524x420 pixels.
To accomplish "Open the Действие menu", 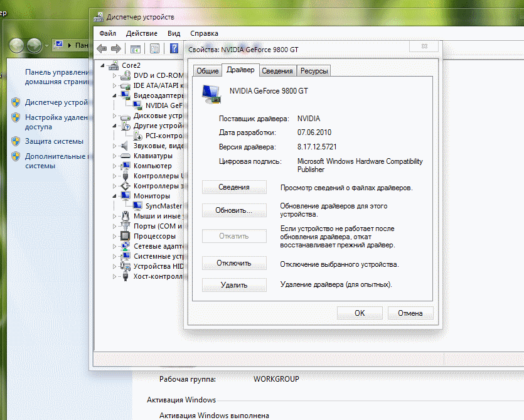I will [142, 33].
